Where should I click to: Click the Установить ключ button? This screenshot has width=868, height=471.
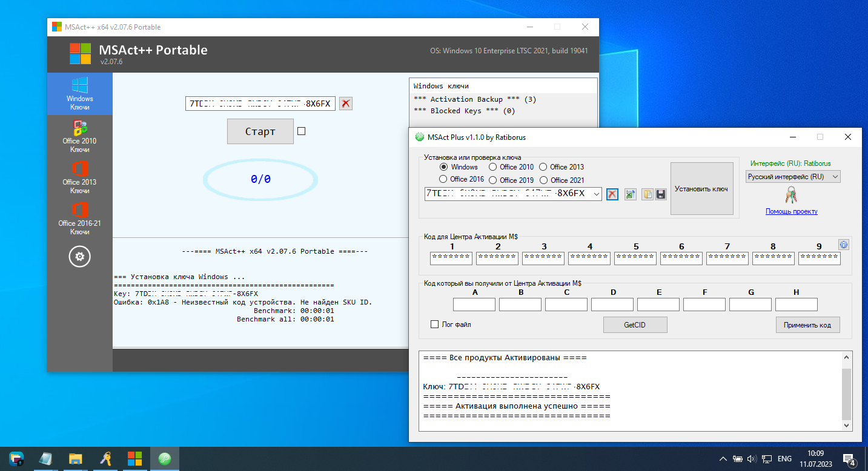(x=701, y=189)
